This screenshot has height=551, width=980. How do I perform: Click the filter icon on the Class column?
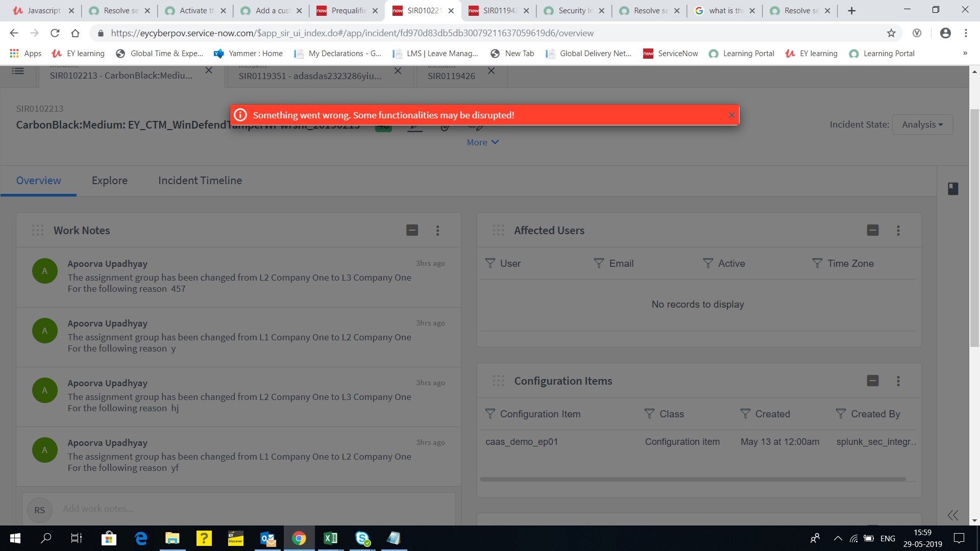[649, 414]
